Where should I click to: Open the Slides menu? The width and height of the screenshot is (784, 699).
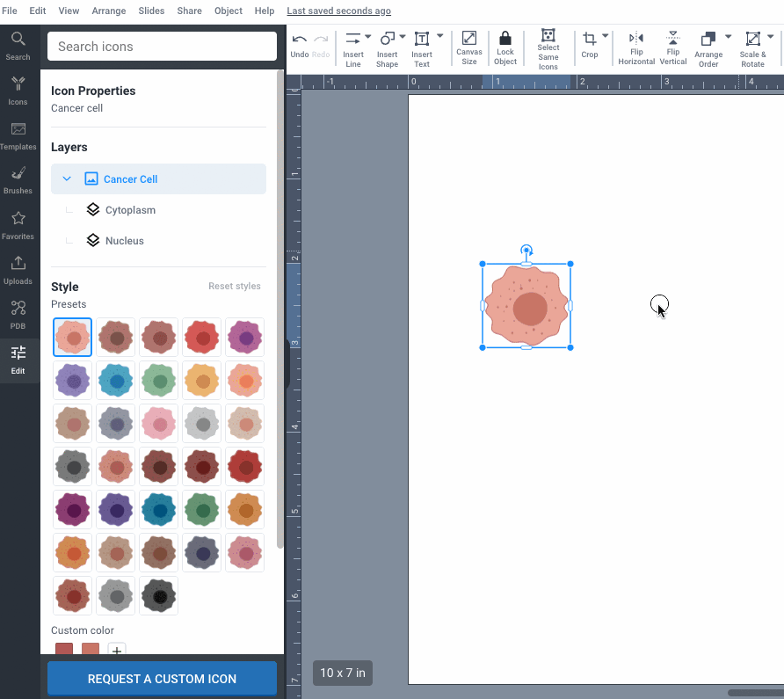pyautogui.click(x=151, y=11)
